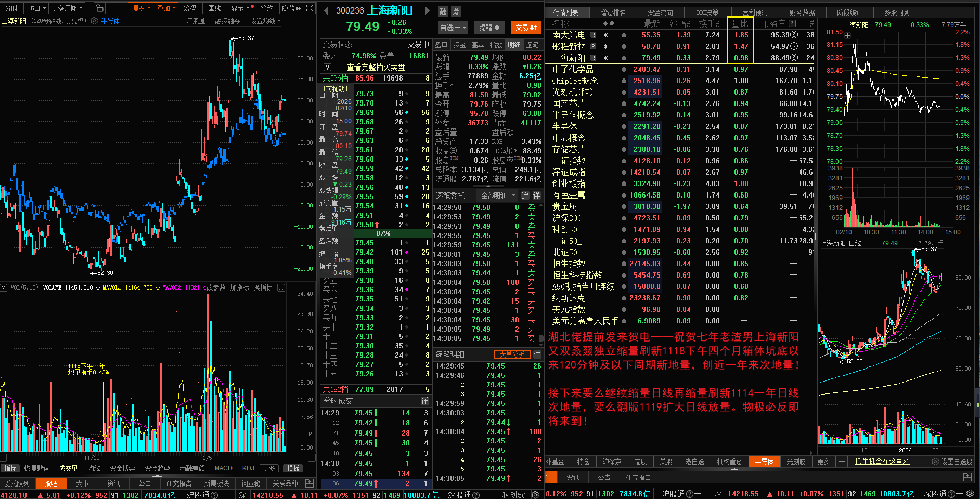Click 查看完整档买卖盘 link
This screenshot has width=980, height=499.
[376, 68]
